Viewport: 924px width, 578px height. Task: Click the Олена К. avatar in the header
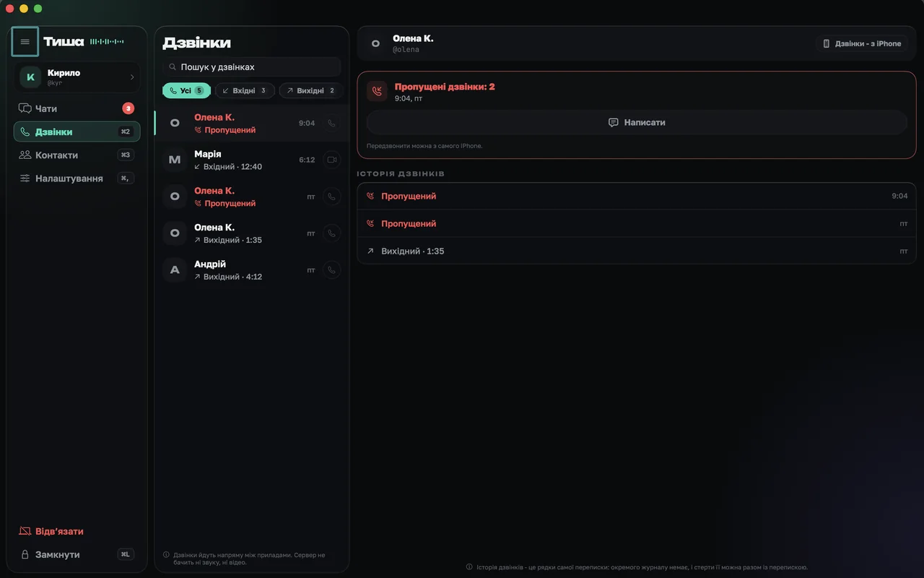tap(375, 43)
